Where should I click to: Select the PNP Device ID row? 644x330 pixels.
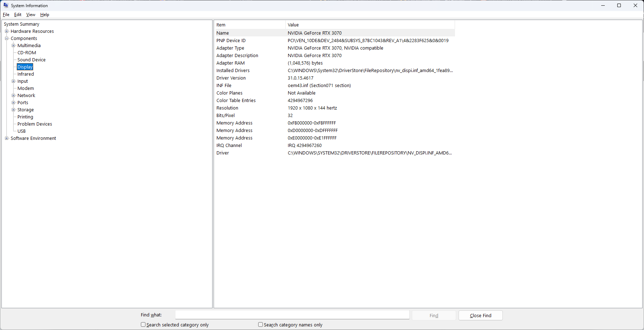tap(334, 41)
